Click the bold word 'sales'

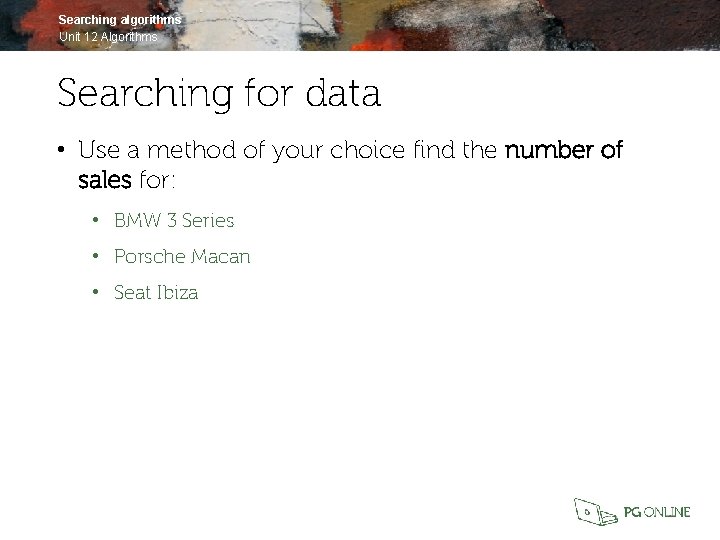point(104,182)
